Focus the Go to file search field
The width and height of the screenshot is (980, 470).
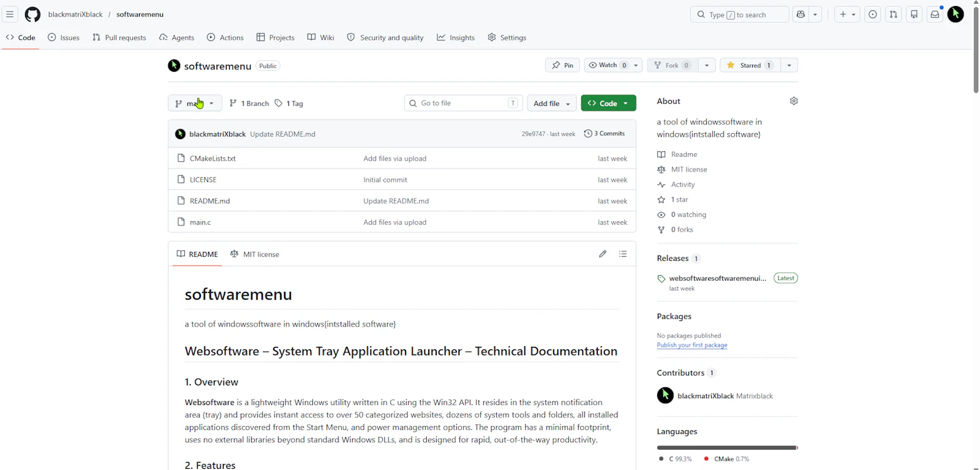coord(464,103)
